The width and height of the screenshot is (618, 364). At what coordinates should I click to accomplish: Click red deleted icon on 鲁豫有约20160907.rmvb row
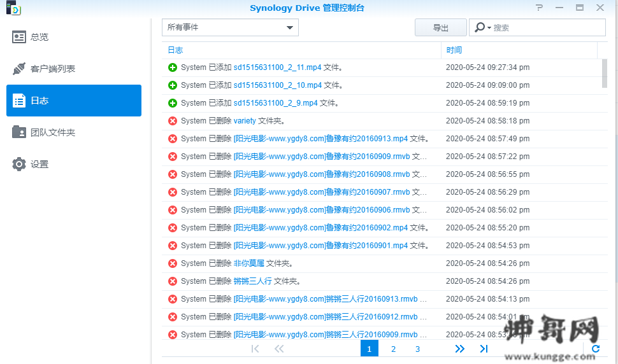coord(173,192)
